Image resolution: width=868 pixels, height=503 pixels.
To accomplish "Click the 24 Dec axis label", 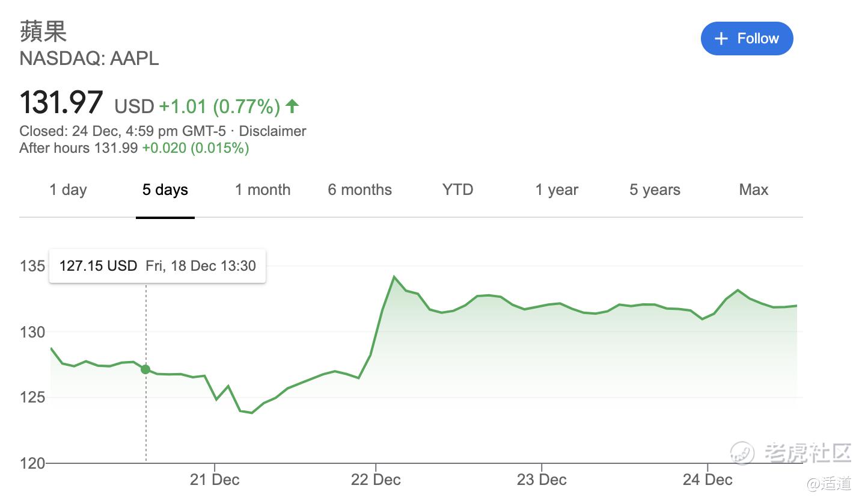I will (708, 480).
